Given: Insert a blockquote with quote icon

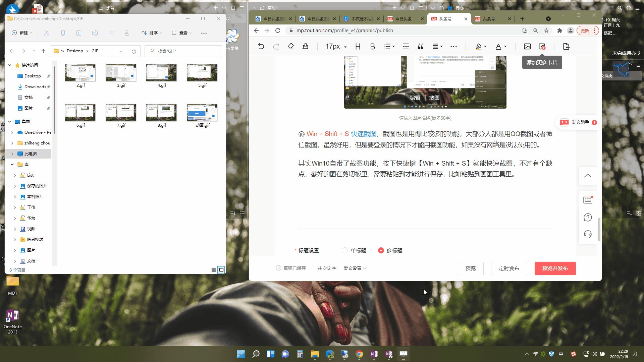Looking at the screenshot, I should click(x=420, y=47).
